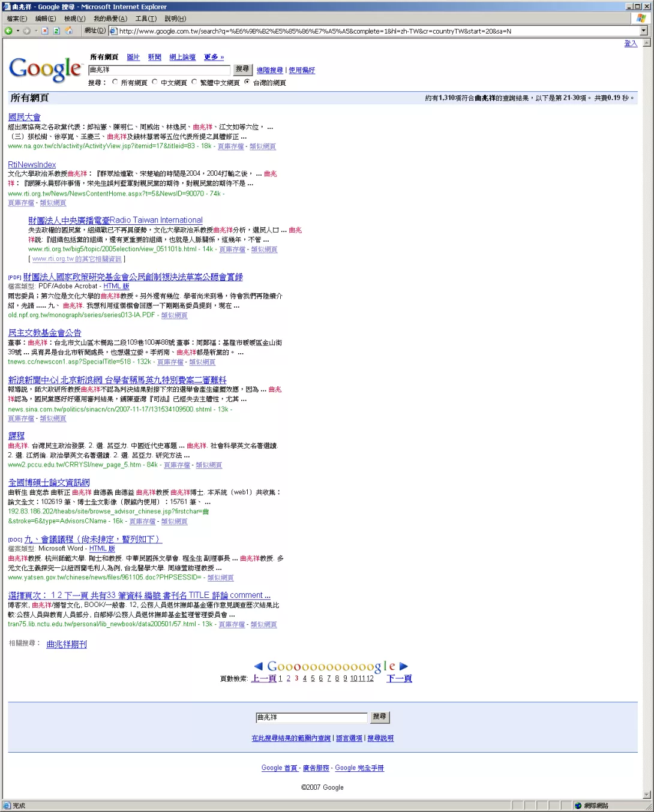Image resolution: width=654 pixels, height=812 pixels.
Task: Open 頁庫存檔 cached link for 國民大會 result
Action: 230,146
